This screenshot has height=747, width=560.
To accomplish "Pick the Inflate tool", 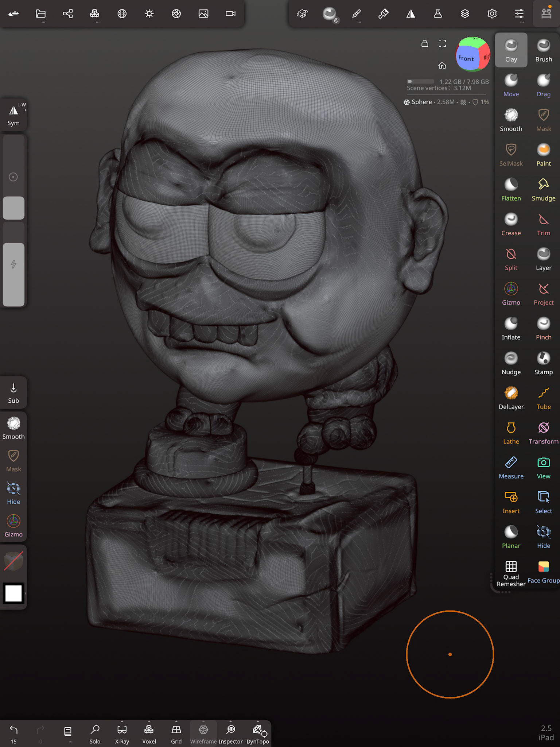I will 511,328.
